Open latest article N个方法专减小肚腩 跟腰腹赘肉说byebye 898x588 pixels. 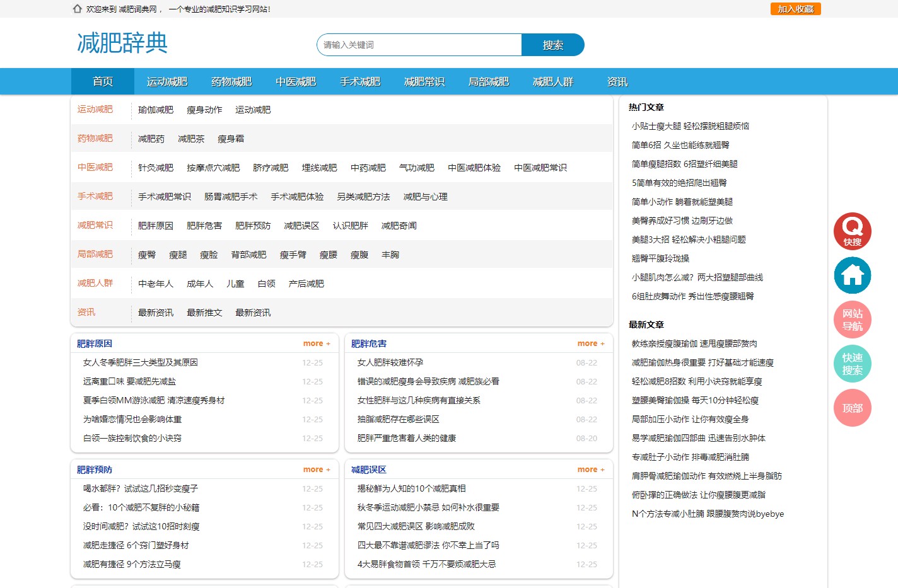coord(708,514)
